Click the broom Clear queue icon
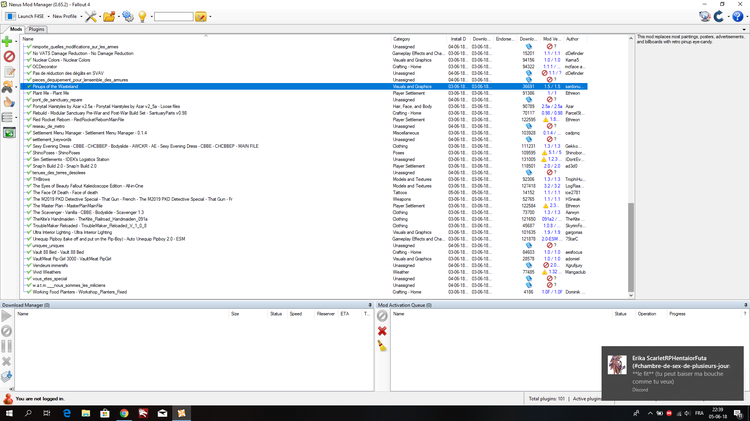Screen dimensions: 750x421 point(382,346)
